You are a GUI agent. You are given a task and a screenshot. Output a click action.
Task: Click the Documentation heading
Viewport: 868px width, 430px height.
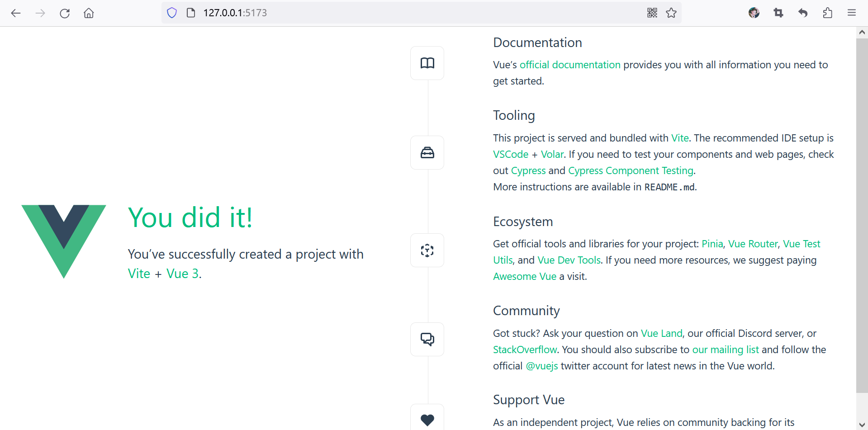point(537,43)
